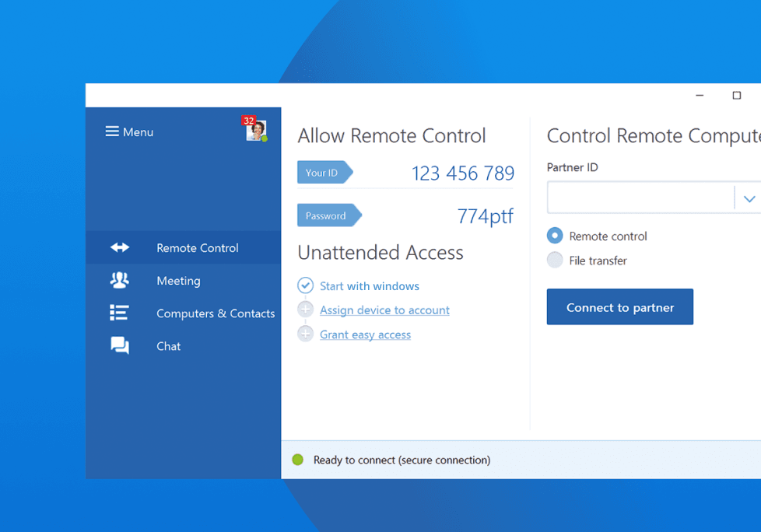
Task: Open the hamburger Menu icon
Action: 112,131
